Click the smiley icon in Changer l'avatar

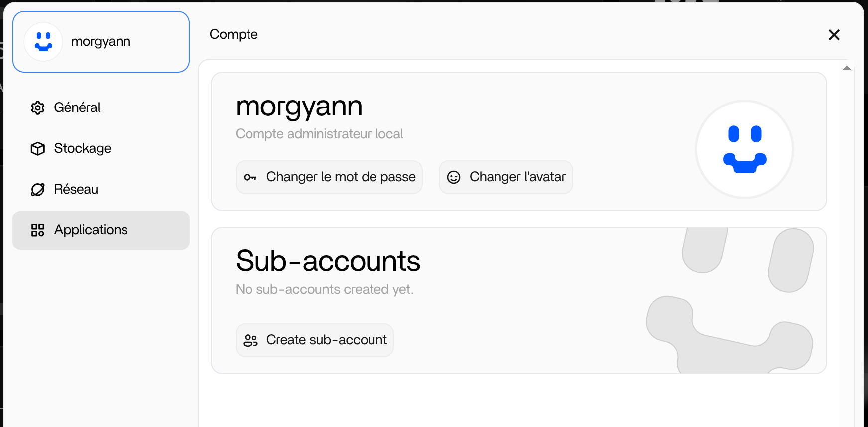pyautogui.click(x=454, y=177)
